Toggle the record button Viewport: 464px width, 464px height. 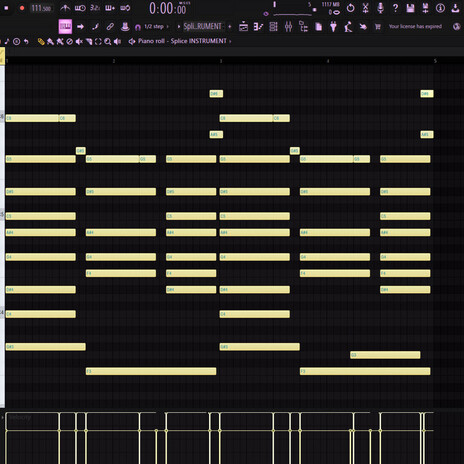coord(22,8)
